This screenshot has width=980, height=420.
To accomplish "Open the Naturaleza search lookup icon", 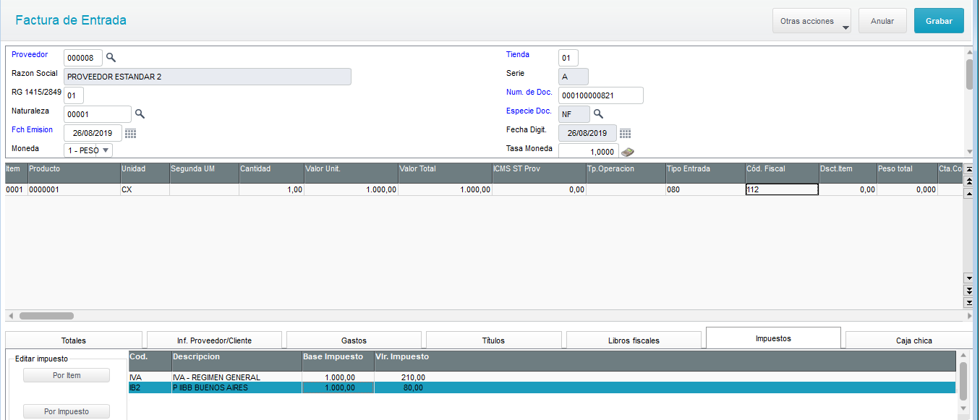I will (x=140, y=114).
